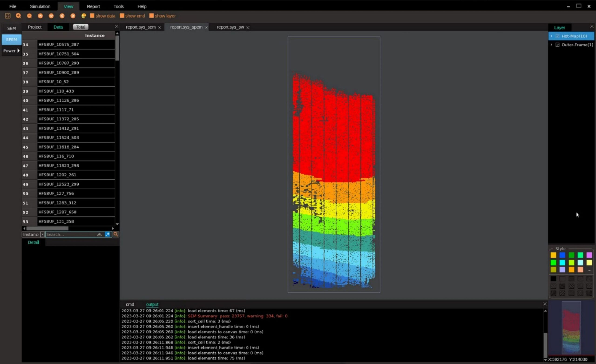Open the Help menu
Screen dimensions: 596x364
(x=142, y=7)
